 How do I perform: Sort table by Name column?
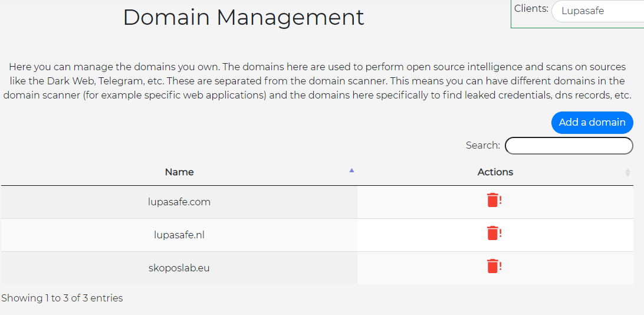click(351, 170)
